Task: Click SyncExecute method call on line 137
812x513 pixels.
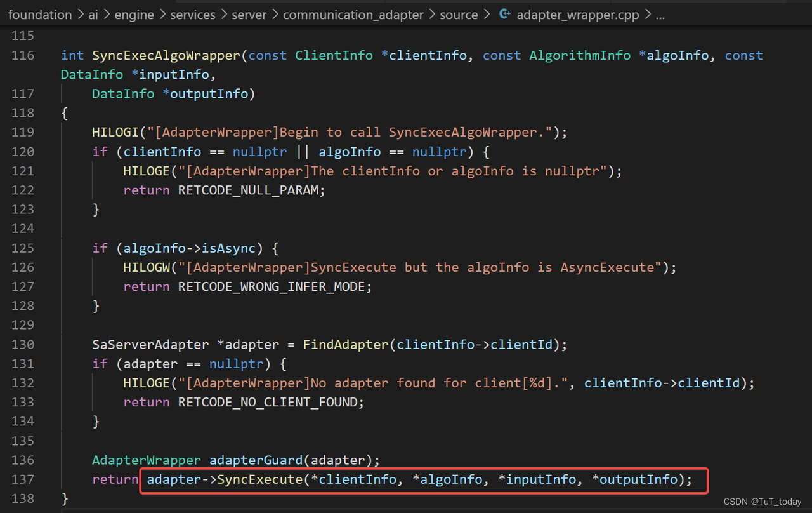Action: click(x=260, y=479)
